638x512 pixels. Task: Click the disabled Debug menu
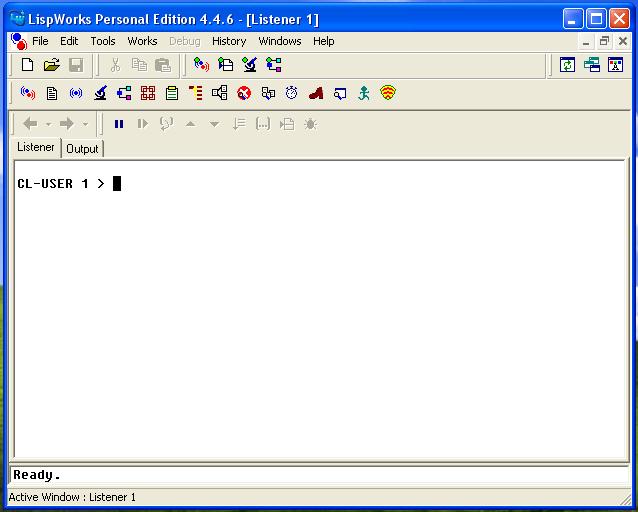click(x=185, y=41)
